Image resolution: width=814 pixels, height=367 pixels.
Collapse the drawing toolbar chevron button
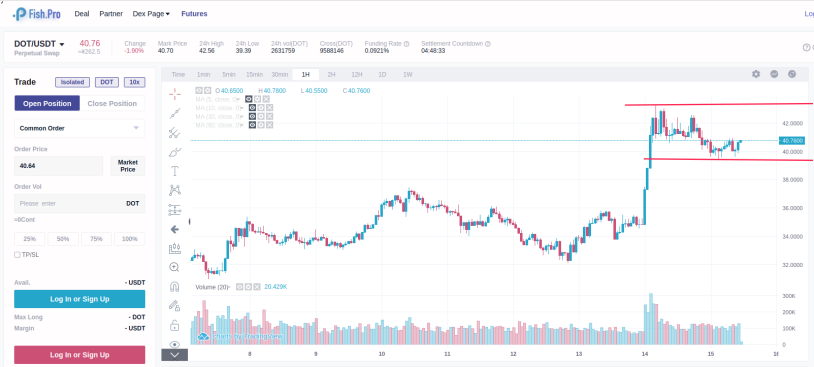[174, 355]
